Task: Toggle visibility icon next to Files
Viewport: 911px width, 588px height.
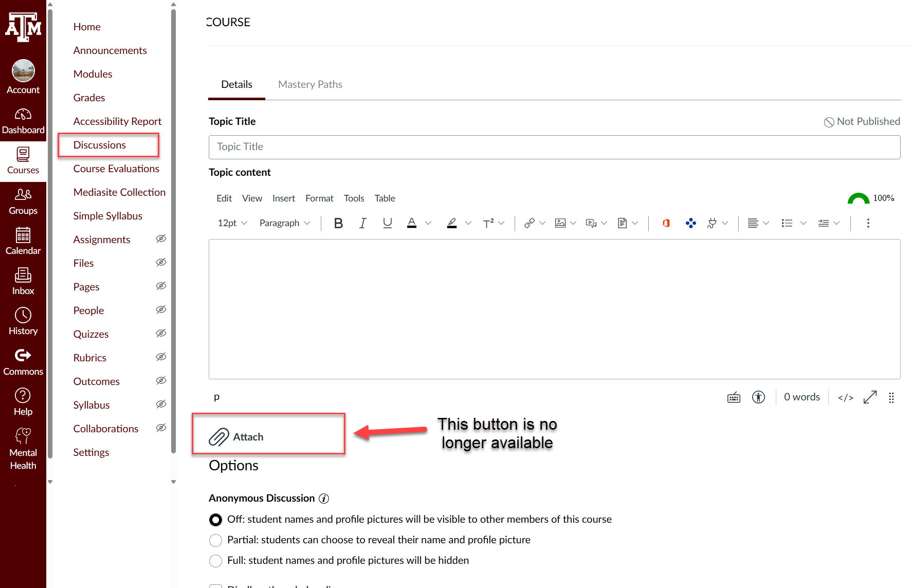Action: coord(161,262)
